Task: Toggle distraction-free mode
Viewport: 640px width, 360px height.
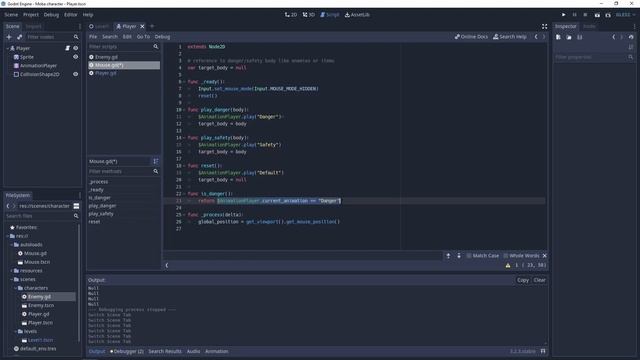Action: pyautogui.click(x=544, y=26)
